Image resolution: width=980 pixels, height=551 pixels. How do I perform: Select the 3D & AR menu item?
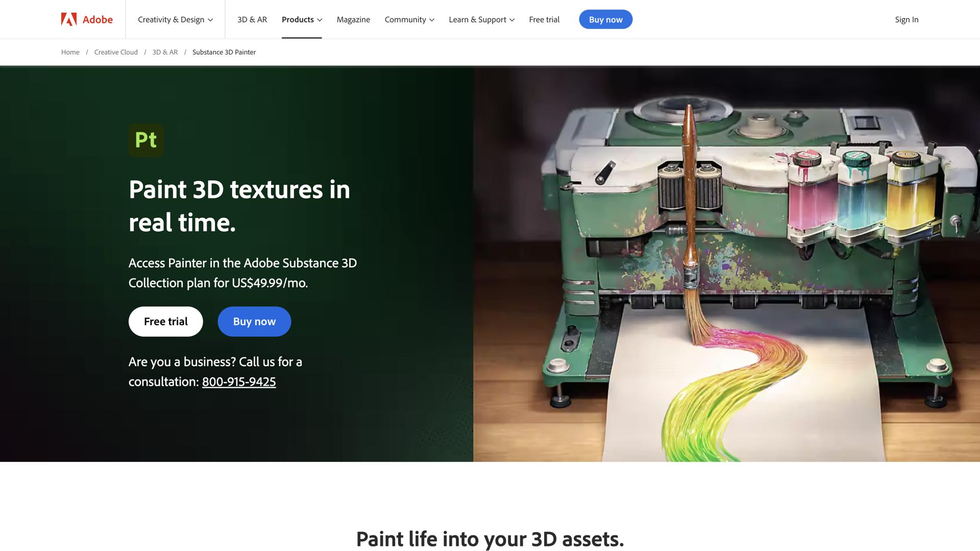pos(252,19)
